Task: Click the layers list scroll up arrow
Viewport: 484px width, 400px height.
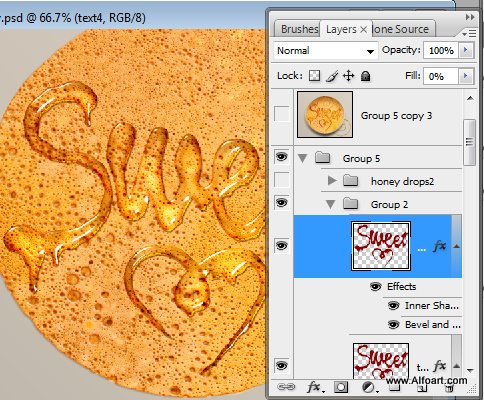Action: point(470,98)
